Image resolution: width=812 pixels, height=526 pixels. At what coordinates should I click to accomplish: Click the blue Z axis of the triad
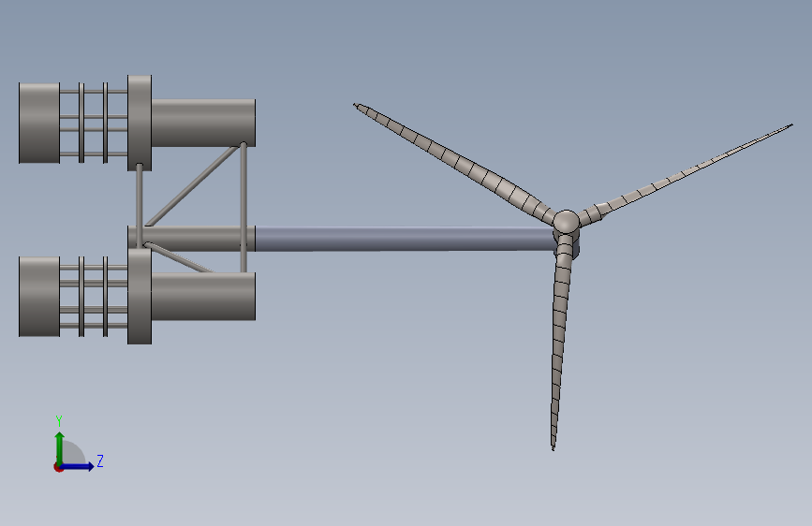[78, 466]
